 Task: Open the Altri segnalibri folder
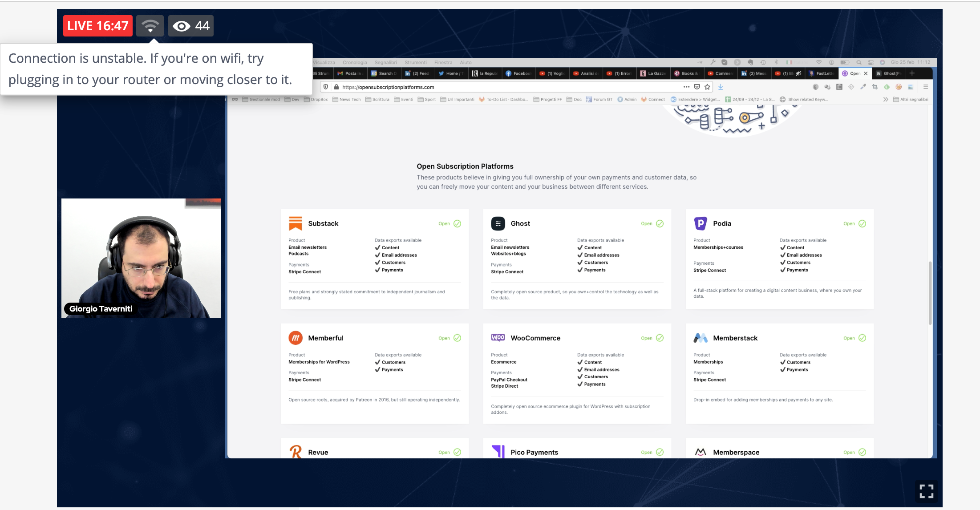(911, 99)
